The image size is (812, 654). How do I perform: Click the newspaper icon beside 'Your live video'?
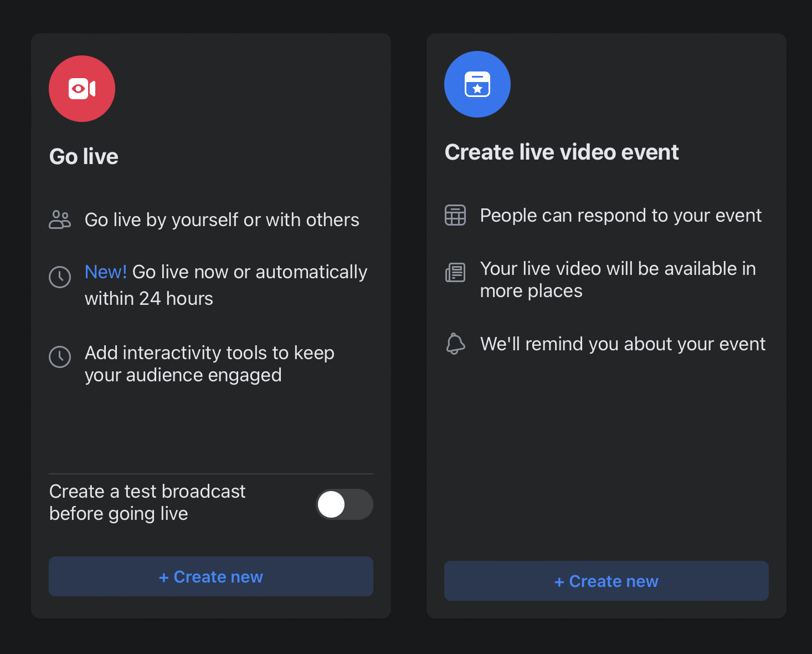tap(455, 272)
